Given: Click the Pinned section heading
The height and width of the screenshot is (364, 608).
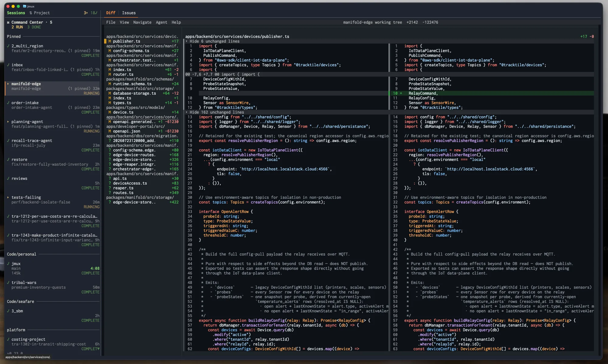Looking at the screenshot, I should pyautogui.click(x=14, y=36).
